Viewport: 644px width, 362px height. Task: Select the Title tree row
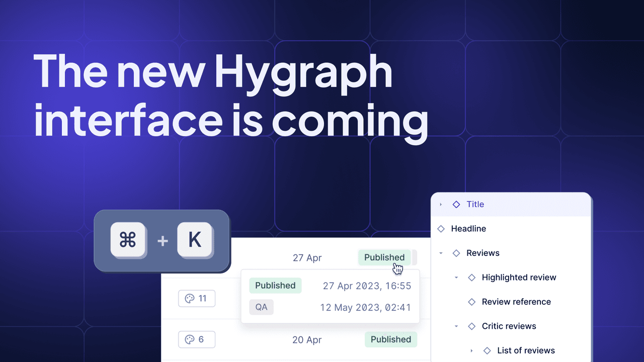511,204
